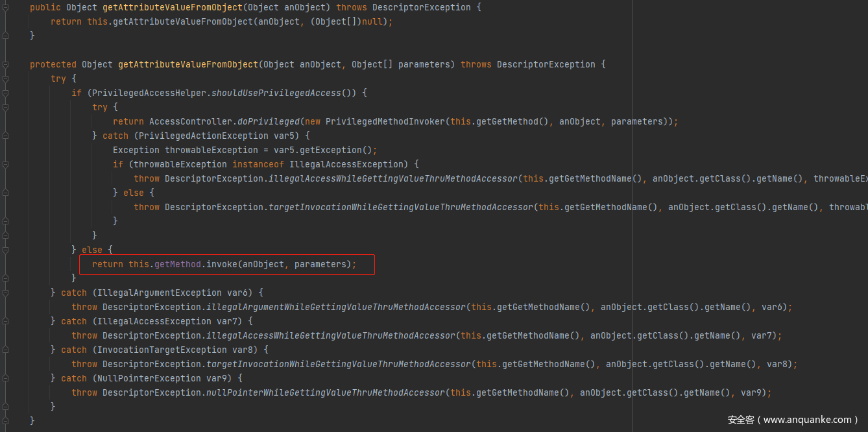Click 'nullPointerWhileGettingValueThruMethodAccessor' method name
The width and height of the screenshot is (868, 432).
point(326,392)
